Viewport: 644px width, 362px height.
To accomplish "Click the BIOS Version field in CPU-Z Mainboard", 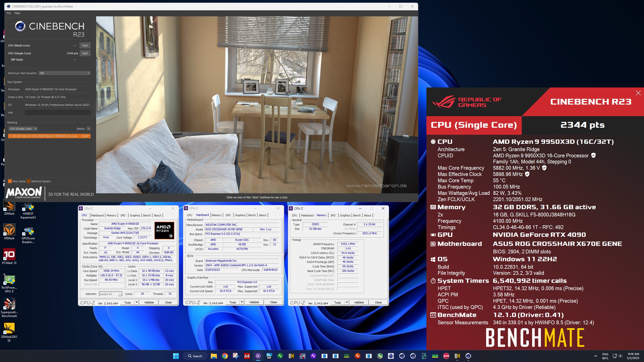I will click(242, 265).
